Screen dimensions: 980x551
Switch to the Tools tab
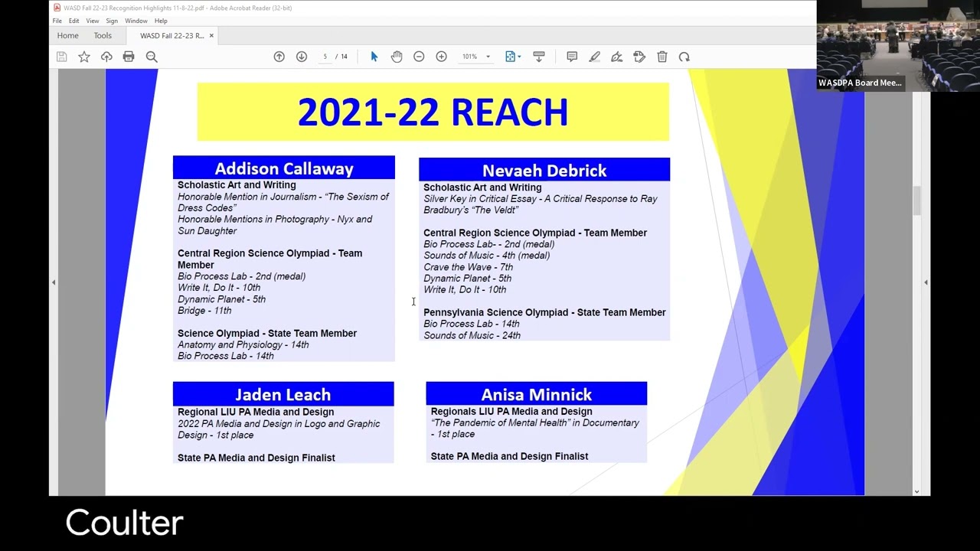coord(103,35)
